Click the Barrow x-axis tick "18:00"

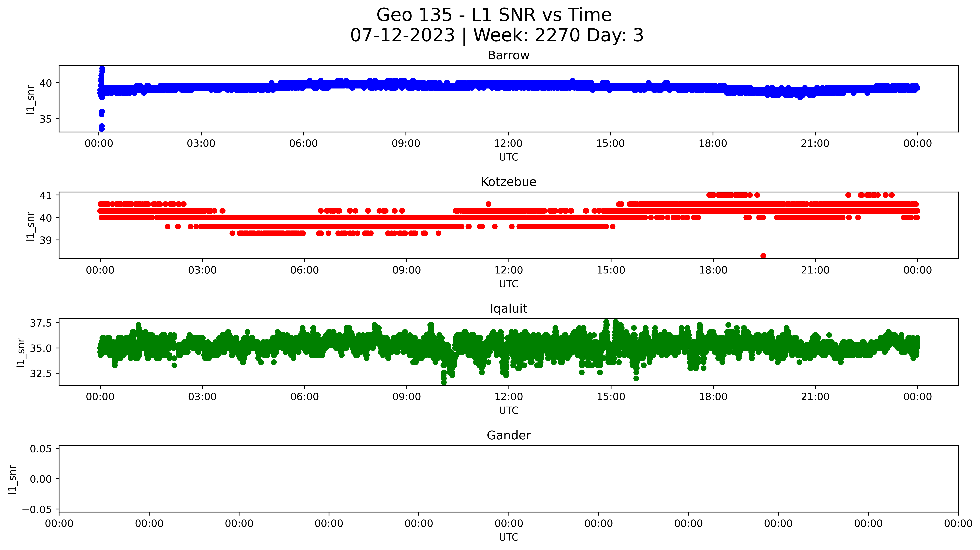pyautogui.click(x=713, y=143)
